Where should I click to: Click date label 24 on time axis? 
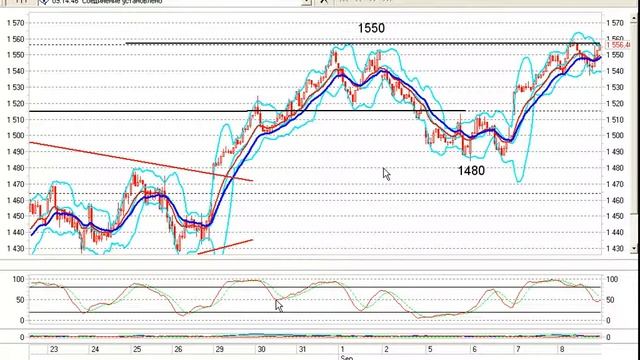(x=95, y=349)
